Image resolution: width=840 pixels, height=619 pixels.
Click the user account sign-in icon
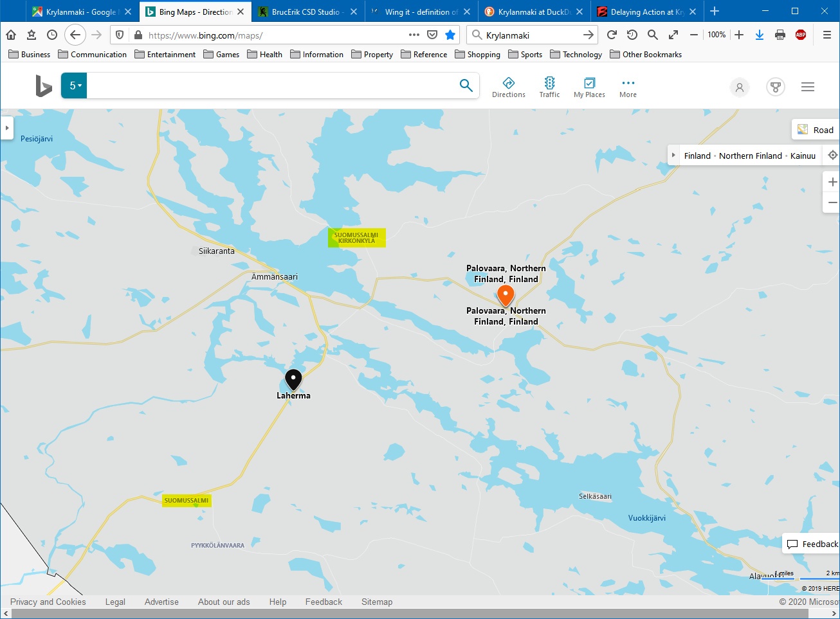click(x=740, y=87)
